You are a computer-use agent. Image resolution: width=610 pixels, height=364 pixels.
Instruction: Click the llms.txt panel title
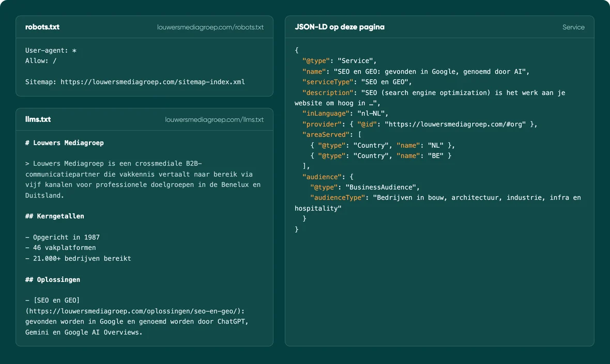pyautogui.click(x=38, y=119)
